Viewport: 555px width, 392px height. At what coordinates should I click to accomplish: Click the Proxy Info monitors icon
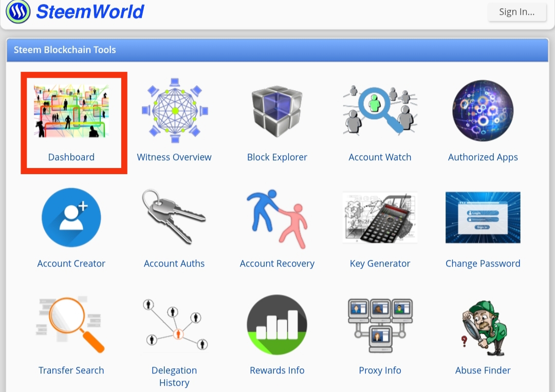(380, 325)
